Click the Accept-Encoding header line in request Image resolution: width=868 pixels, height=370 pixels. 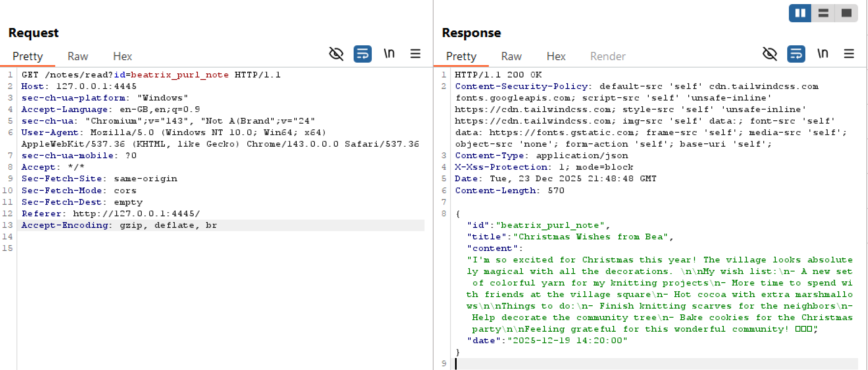[119, 225]
